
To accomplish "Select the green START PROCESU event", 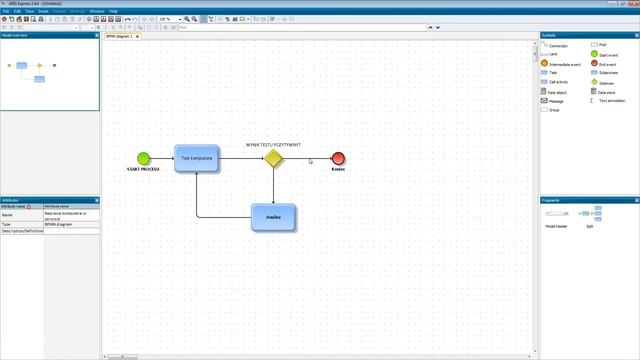I will pos(143,158).
